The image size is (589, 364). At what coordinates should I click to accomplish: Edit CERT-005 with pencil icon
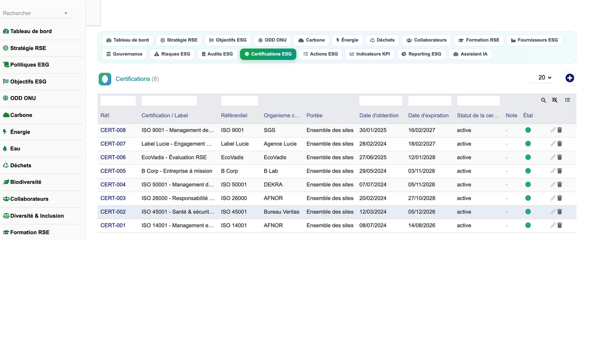coord(553,171)
